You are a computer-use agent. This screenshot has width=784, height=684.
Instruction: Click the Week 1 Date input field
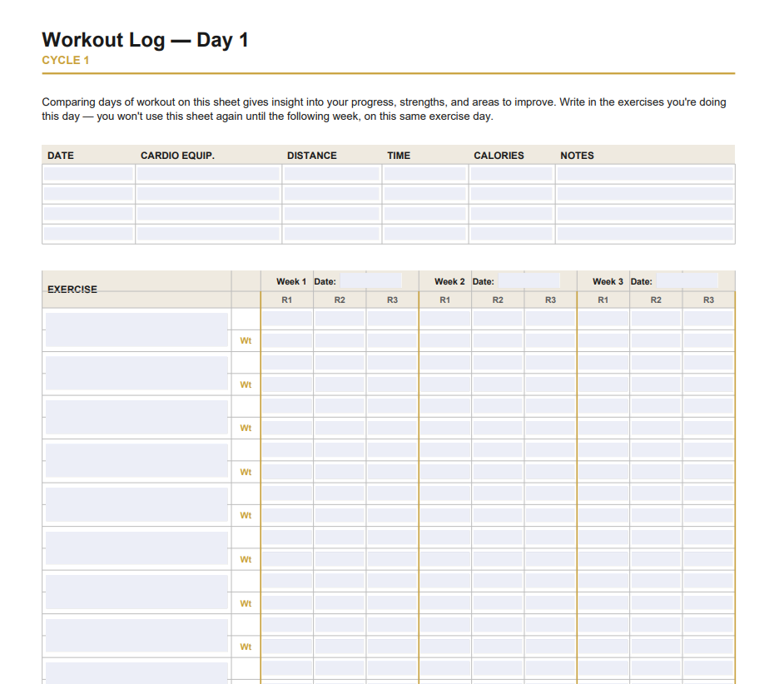(370, 281)
